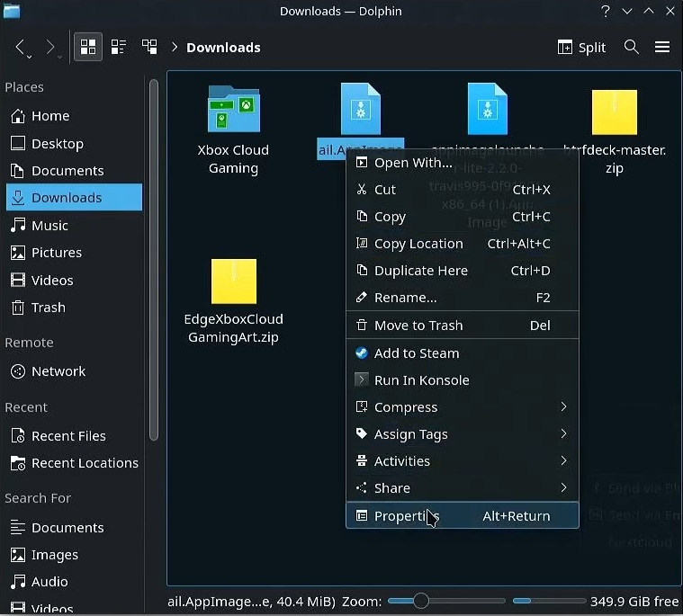Screen dimensions: 683x616
Task: Expand the Share submenu
Action: click(x=463, y=488)
